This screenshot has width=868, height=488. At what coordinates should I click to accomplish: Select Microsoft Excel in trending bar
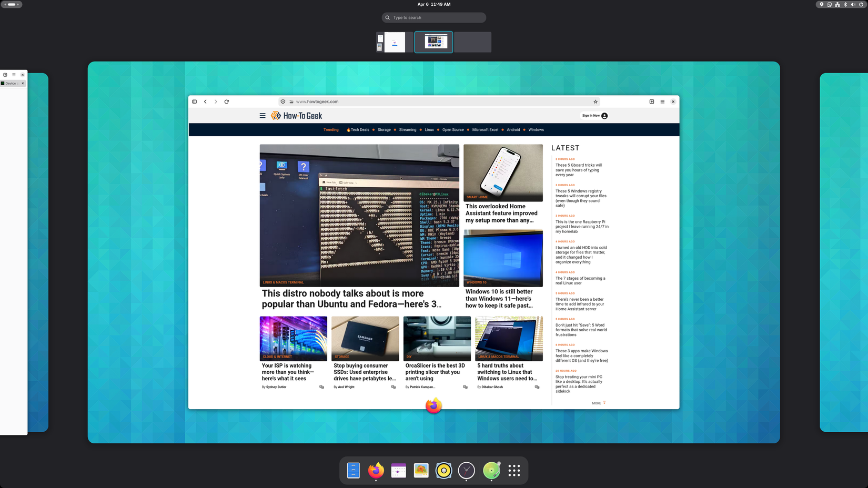pyautogui.click(x=485, y=130)
